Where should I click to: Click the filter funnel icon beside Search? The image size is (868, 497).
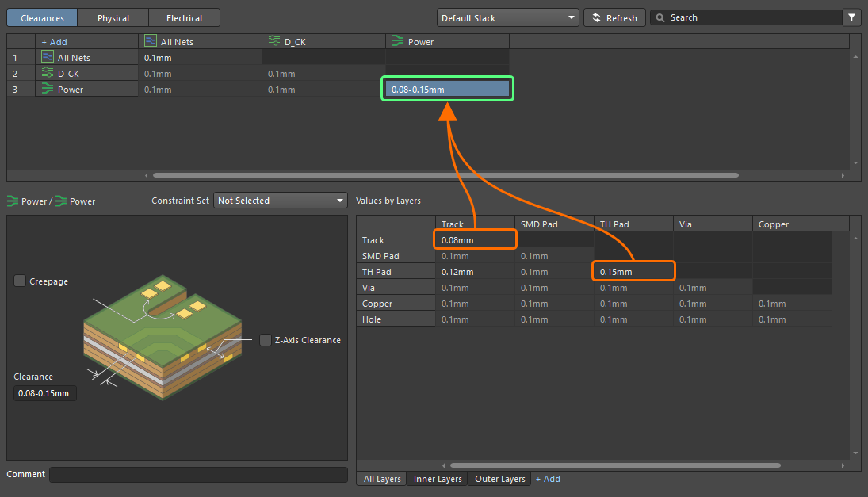click(852, 17)
